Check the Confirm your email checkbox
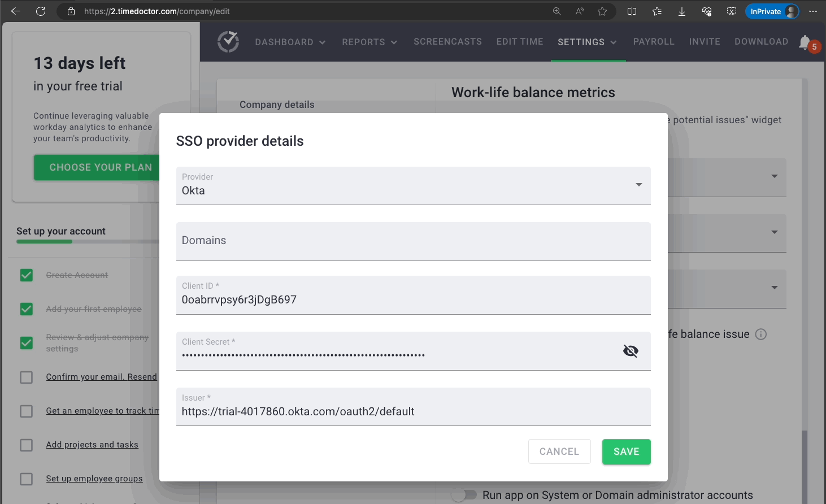Screen dimensions: 826x504 [x=27, y=377]
